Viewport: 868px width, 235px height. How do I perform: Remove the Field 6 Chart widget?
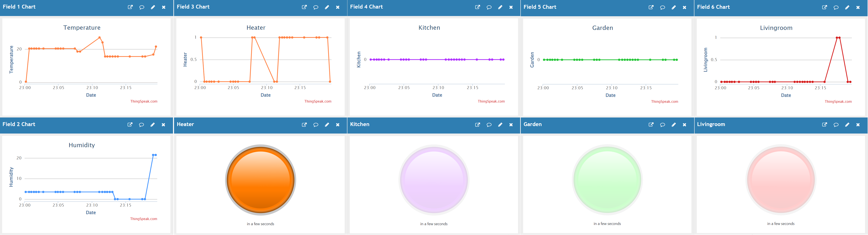point(858,7)
